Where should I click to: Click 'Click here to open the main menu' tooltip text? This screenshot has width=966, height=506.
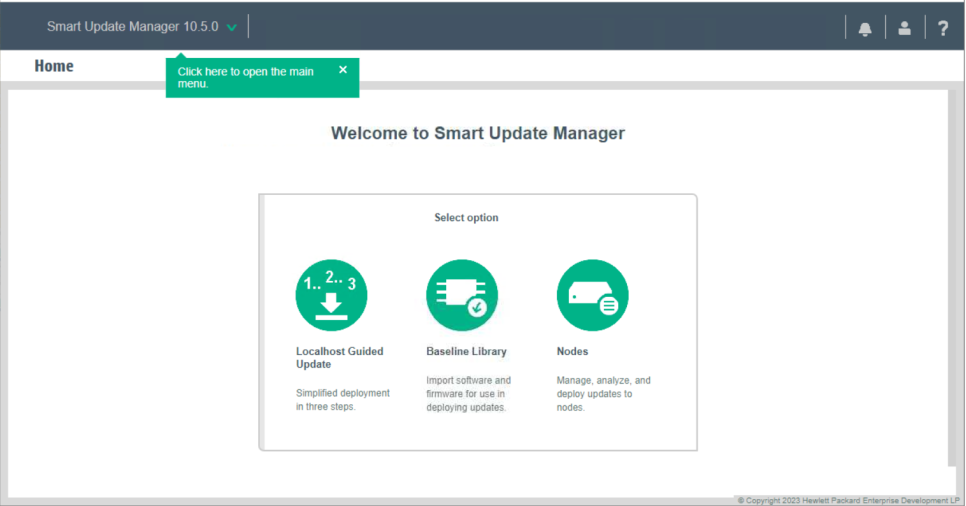tap(245, 78)
